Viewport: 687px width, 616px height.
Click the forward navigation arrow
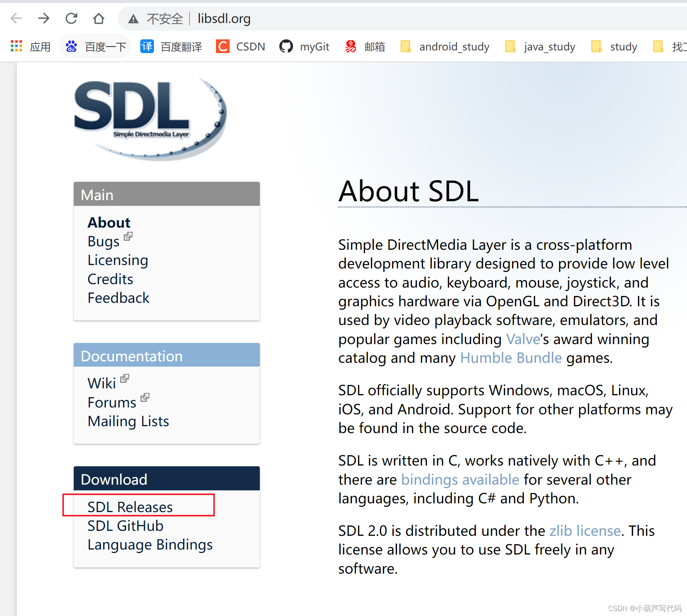pyautogui.click(x=44, y=18)
